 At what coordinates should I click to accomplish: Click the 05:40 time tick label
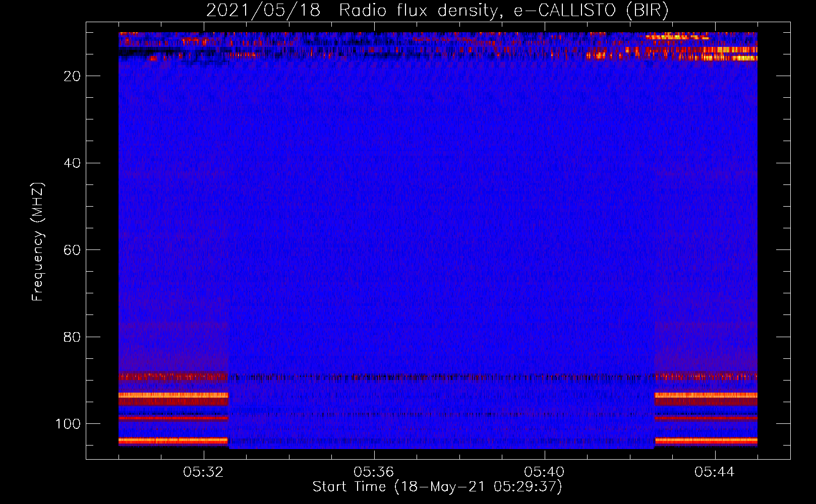click(544, 472)
